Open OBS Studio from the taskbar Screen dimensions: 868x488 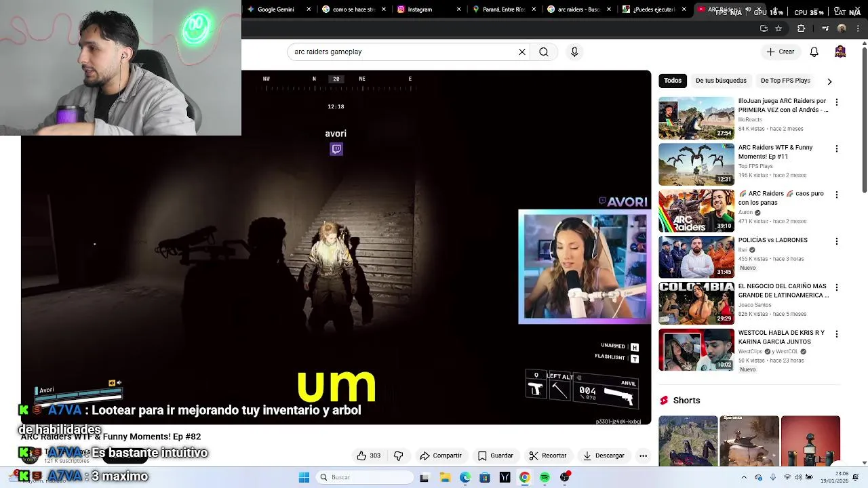(565, 477)
